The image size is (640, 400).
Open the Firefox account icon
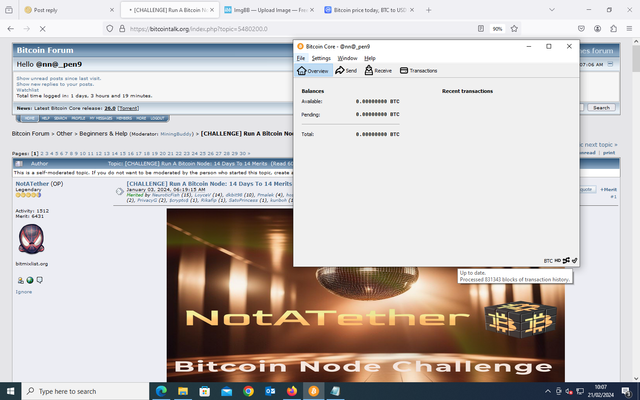(597, 29)
